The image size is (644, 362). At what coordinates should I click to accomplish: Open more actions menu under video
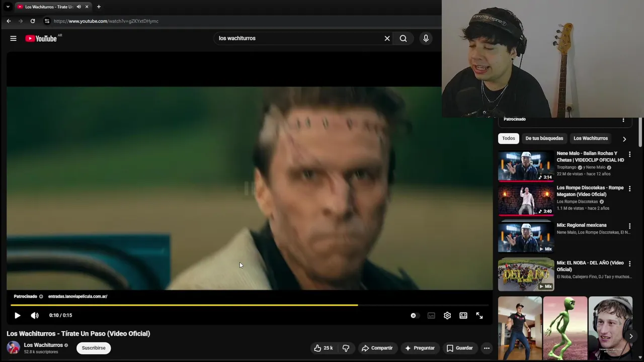pos(487,348)
